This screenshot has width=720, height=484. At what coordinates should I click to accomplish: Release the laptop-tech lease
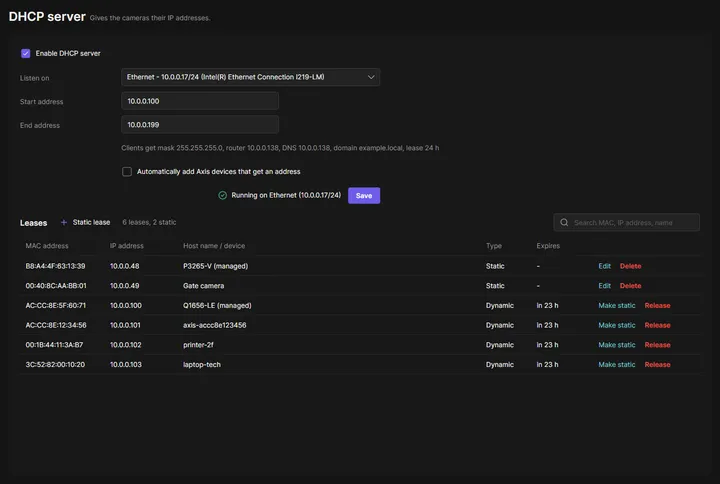tap(657, 365)
